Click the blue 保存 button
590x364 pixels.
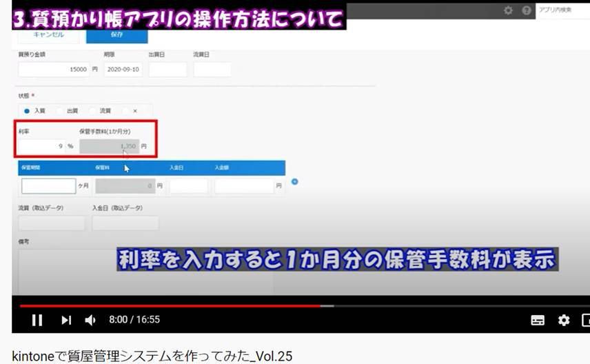click(118, 34)
